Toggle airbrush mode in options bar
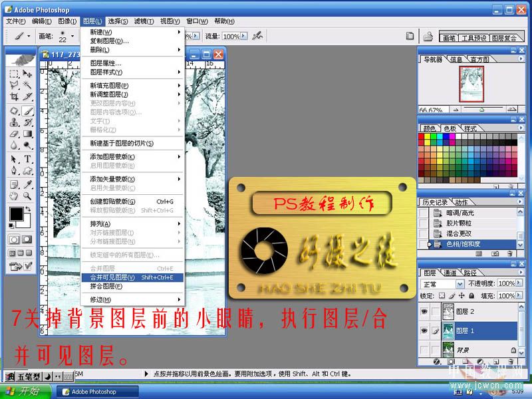 click(x=257, y=36)
